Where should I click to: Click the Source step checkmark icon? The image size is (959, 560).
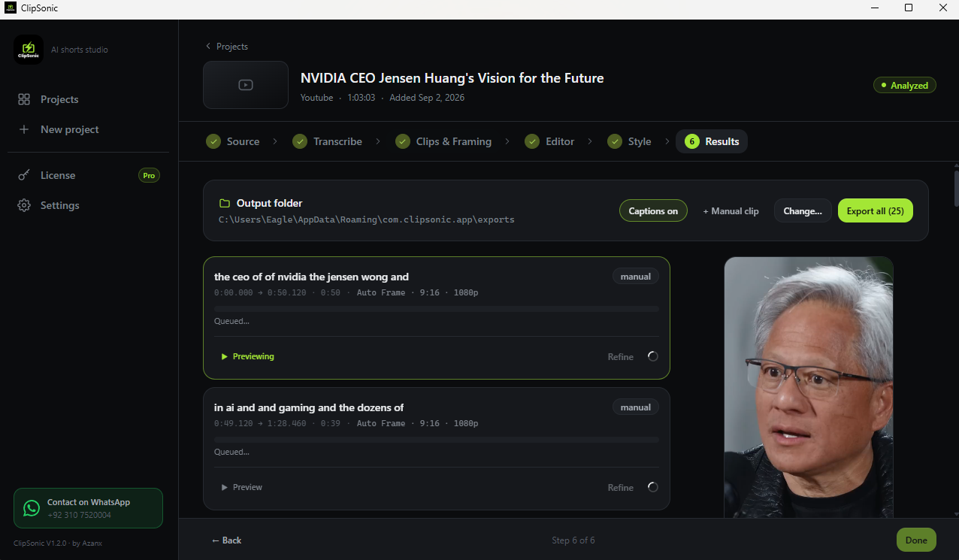point(213,141)
